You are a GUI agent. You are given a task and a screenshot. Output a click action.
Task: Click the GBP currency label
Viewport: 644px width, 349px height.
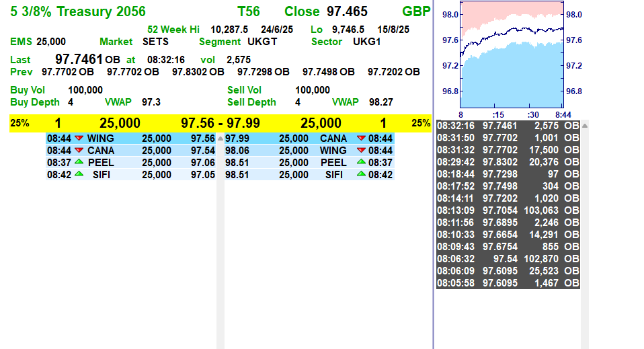(x=416, y=11)
